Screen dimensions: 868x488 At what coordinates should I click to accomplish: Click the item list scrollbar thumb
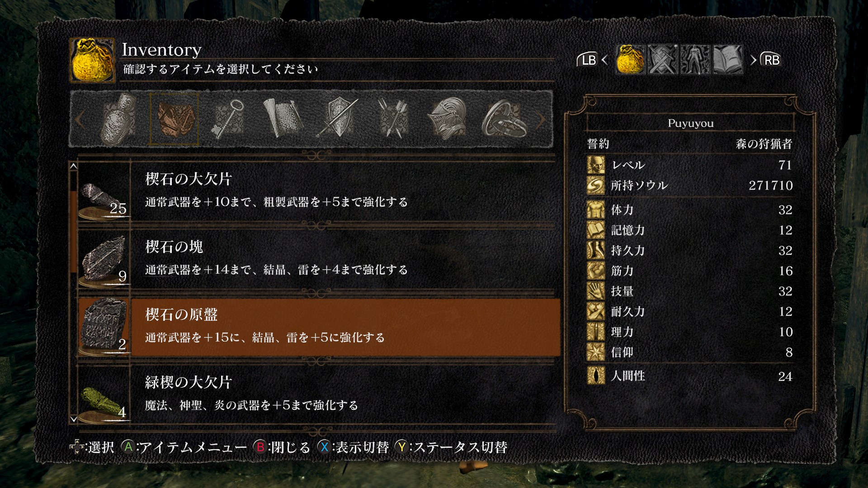[x=74, y=231]
